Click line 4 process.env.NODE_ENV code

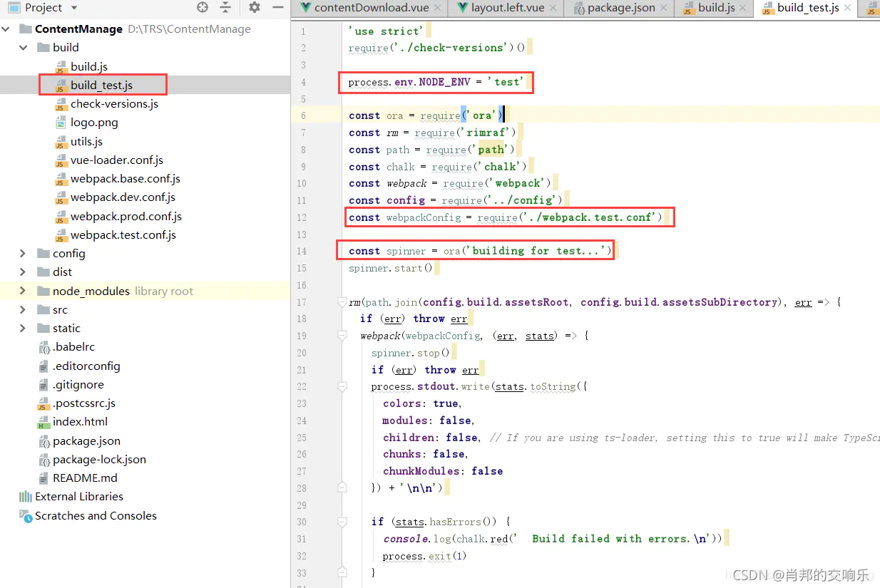point(436,83)
